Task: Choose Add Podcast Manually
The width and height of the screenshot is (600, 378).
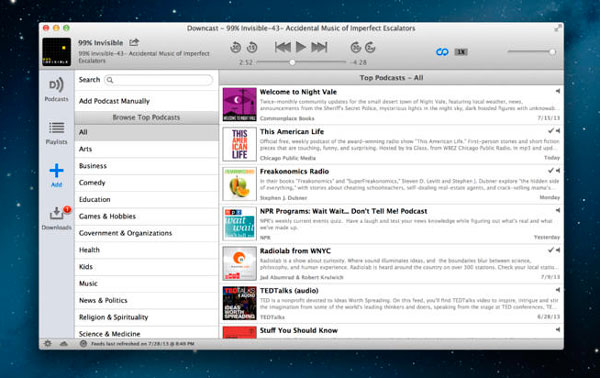Action: coord(114,101)
